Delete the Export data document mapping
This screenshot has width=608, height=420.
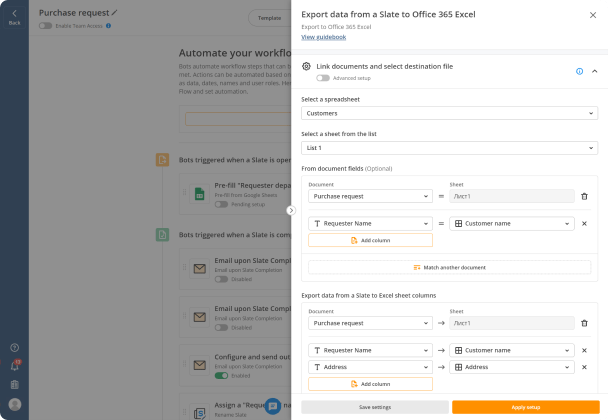coord(584,323)
